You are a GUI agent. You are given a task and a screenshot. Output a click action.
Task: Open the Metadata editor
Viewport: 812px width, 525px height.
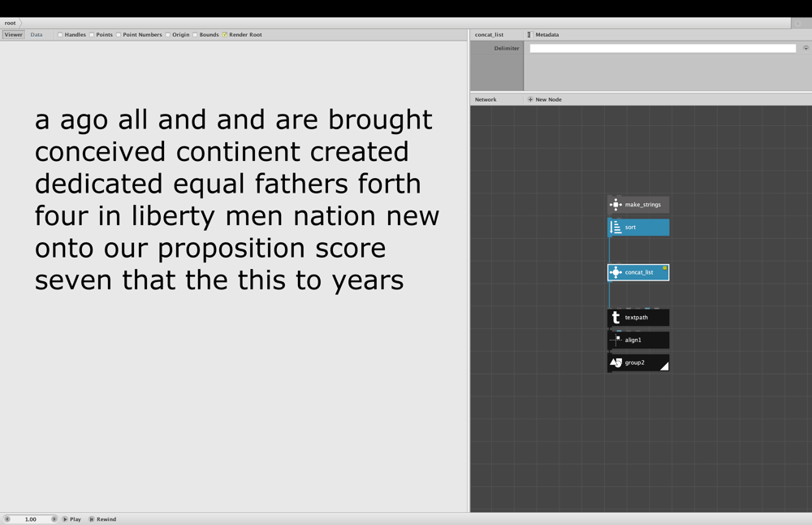(543, 35)
